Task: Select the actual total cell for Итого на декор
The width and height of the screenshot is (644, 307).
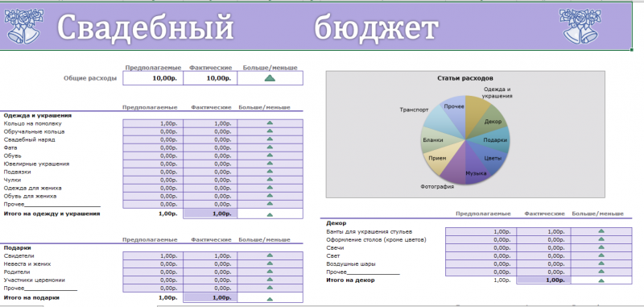Action: click(x=544, y=280)
